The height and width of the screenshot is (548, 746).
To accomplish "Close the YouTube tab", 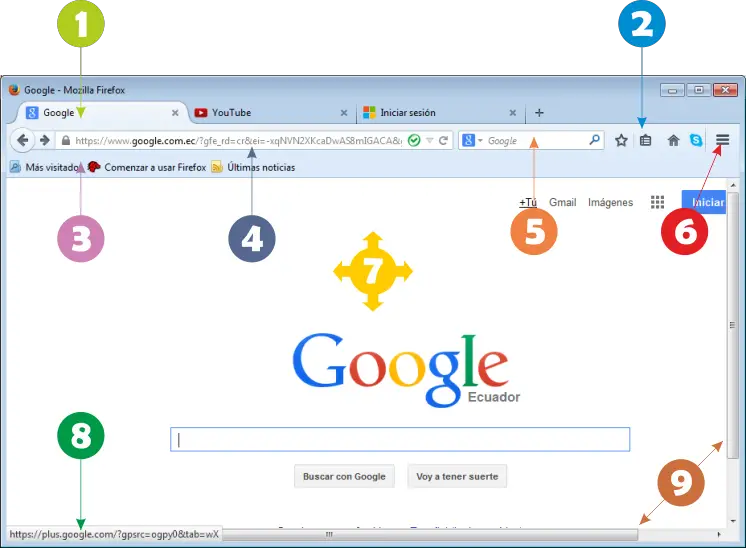I will tap(344, 113).
